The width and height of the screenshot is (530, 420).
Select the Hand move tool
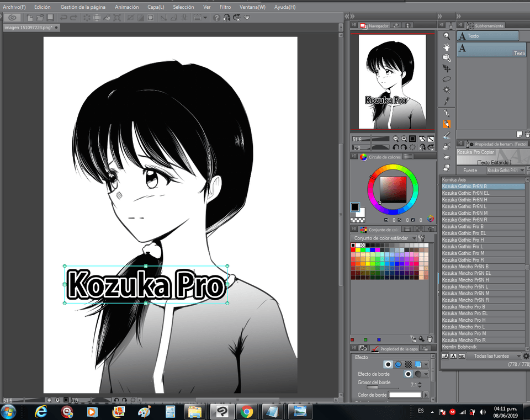coord(447,47)
